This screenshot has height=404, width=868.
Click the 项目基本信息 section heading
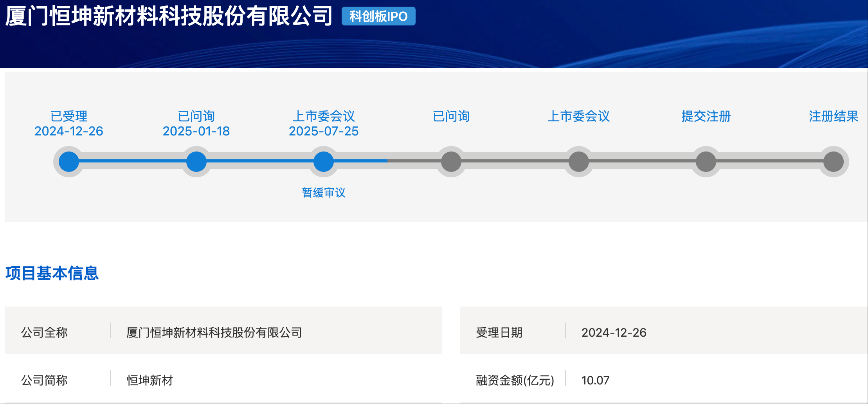(x=52, y=273)
